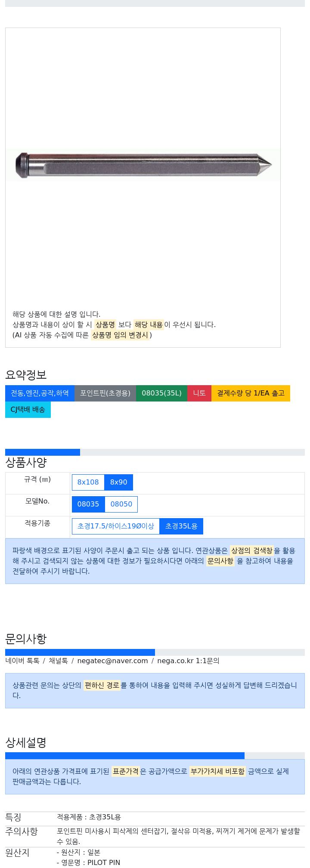Open nega.co.kr 1:1문의 link
The height and width of the screenshot is (868, 310).
(188, 661)
